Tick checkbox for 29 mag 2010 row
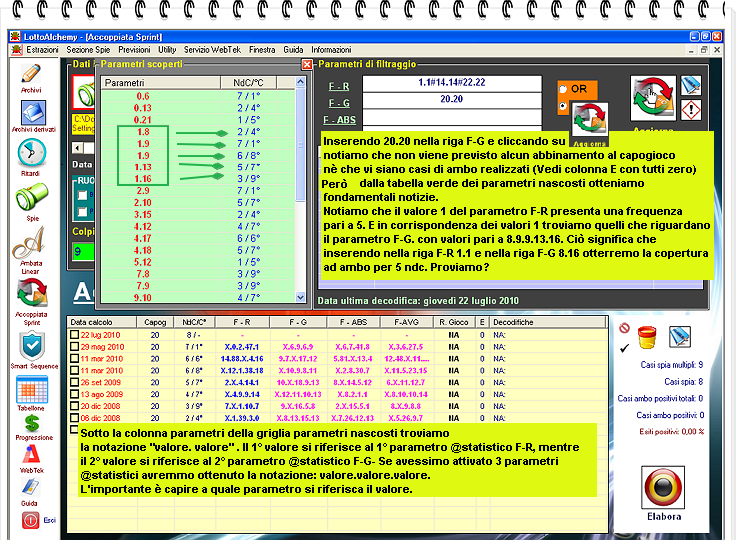Screen dimensions: 736x540 tap(74, 347)
